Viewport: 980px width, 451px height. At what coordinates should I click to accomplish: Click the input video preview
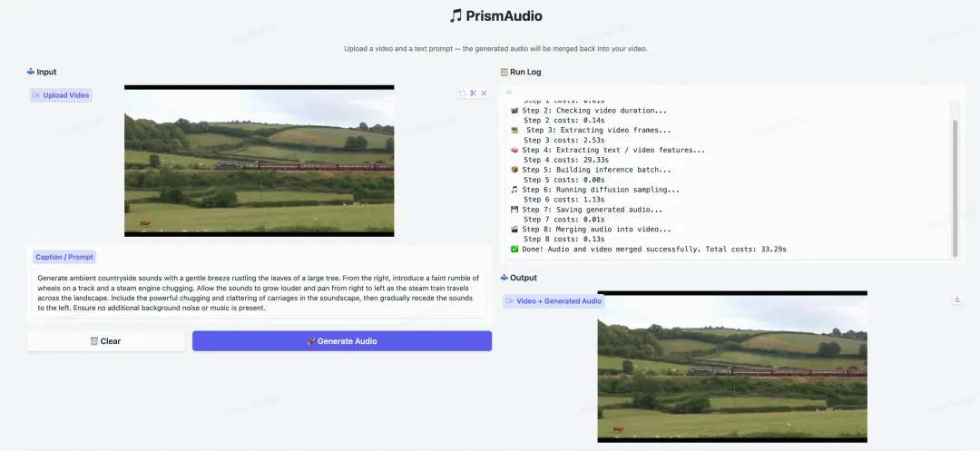(x=259, y=161)
